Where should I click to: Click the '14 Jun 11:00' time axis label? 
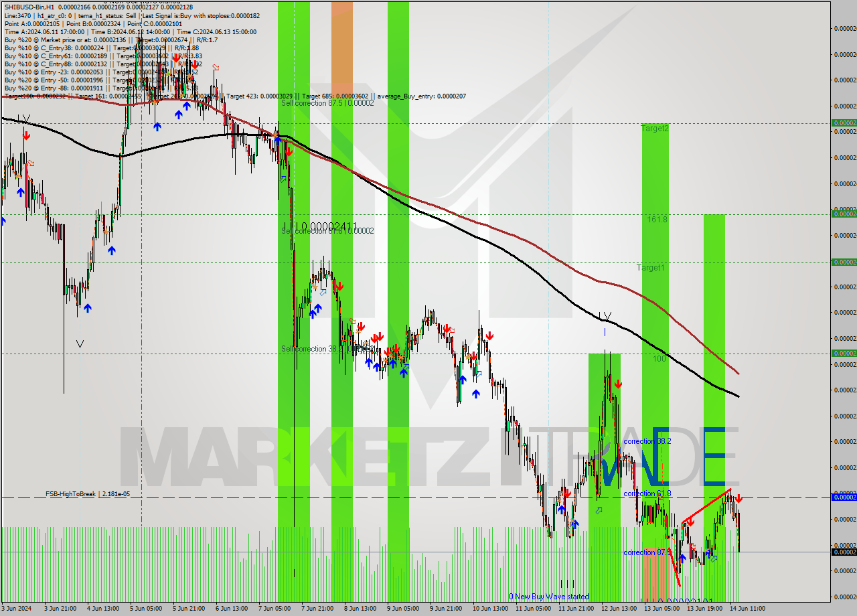tap(746, 608)
